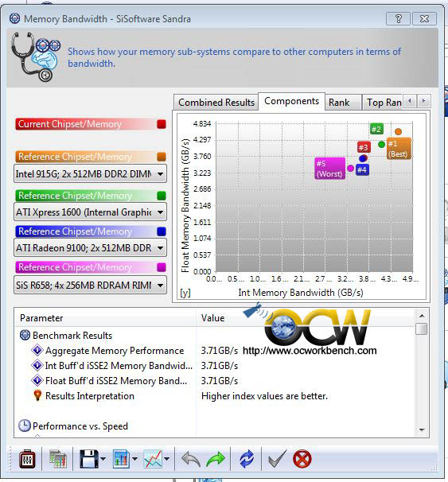Click the Results Interpretation lightbulb icon
The width and height of the screenshot is (448, 482).
click(37, 395)
